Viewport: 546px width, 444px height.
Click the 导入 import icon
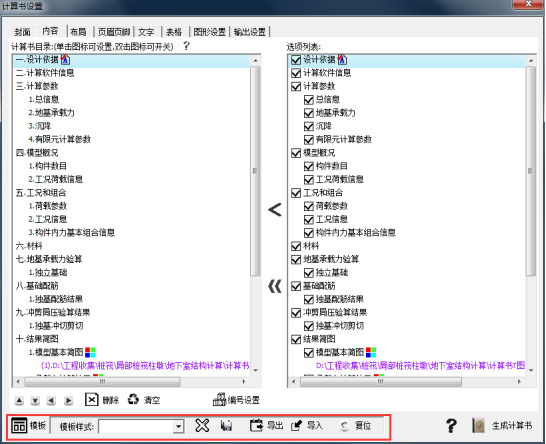[296, 425]
